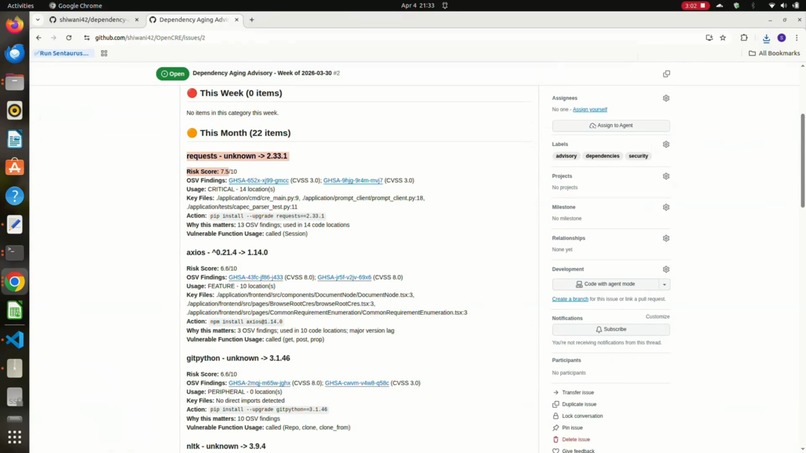
Task: Click the Create a branch link
Action: click(x=570, y=299)
